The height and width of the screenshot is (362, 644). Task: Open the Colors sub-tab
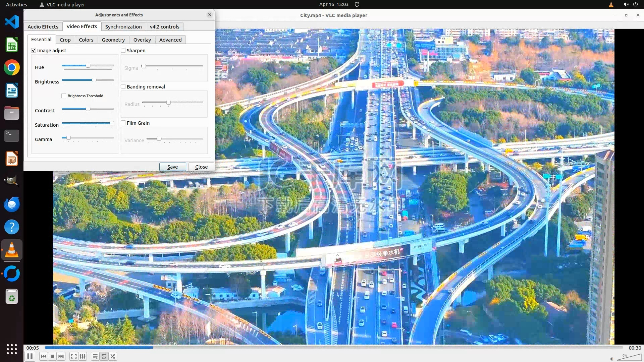point(86,40)
